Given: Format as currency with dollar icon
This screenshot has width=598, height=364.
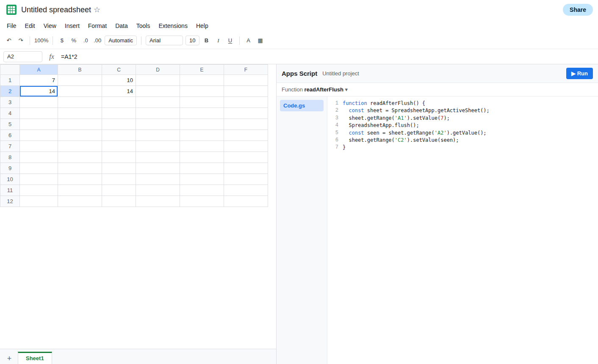Looking at the screenshot, I should pyautogui.click(x=62, y=41).
